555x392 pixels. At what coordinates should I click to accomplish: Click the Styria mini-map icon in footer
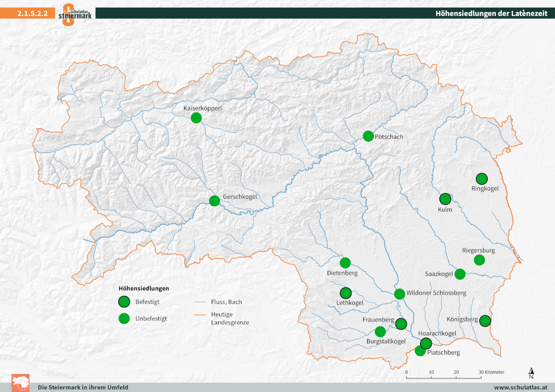pos(20,383)
